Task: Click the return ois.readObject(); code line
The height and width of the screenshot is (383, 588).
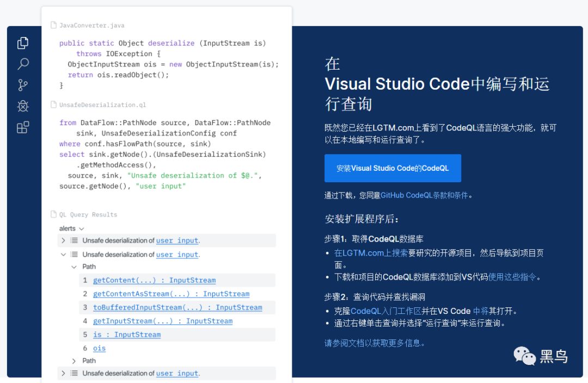Action: pos(118,75)
